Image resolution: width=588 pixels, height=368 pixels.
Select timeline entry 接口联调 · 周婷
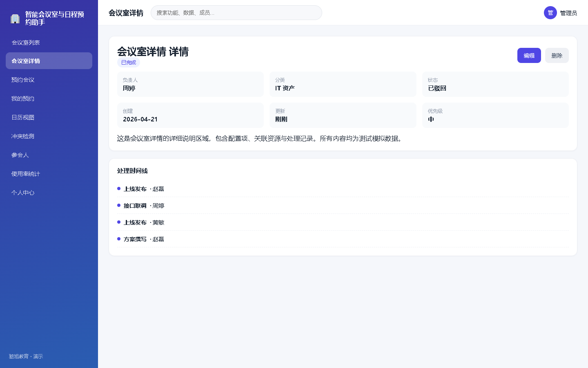(343, 206)
